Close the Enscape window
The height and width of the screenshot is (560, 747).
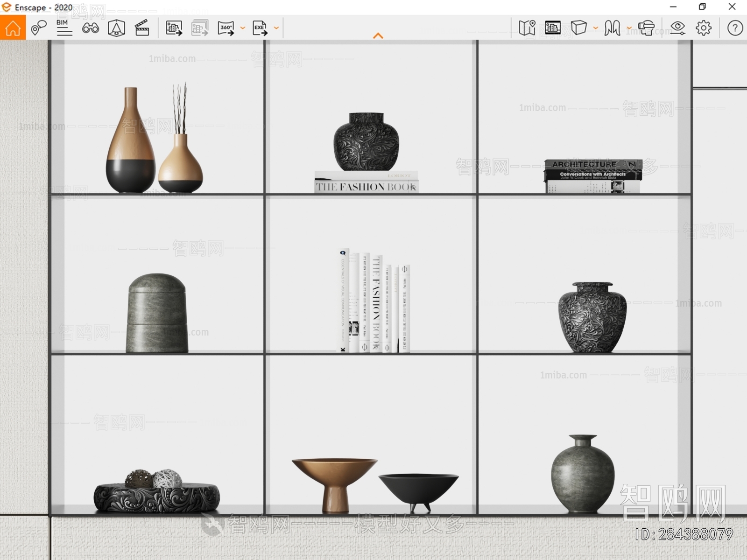coord(732,7)
